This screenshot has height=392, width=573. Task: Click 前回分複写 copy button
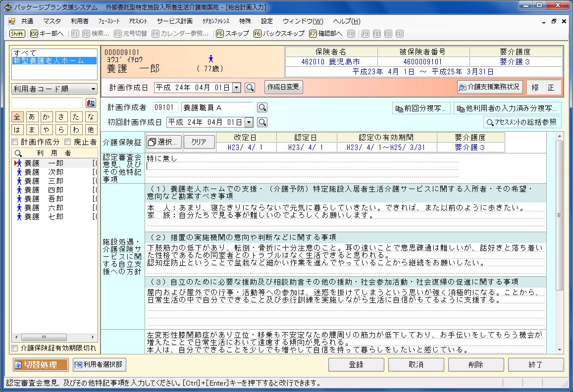click(x=421, y=108)
